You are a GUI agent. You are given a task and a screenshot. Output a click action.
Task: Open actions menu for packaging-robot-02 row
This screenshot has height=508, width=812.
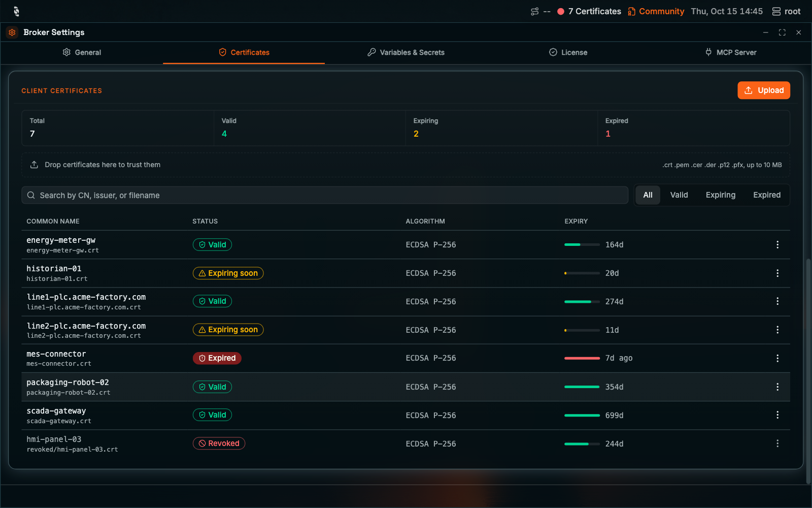point(777,387)
